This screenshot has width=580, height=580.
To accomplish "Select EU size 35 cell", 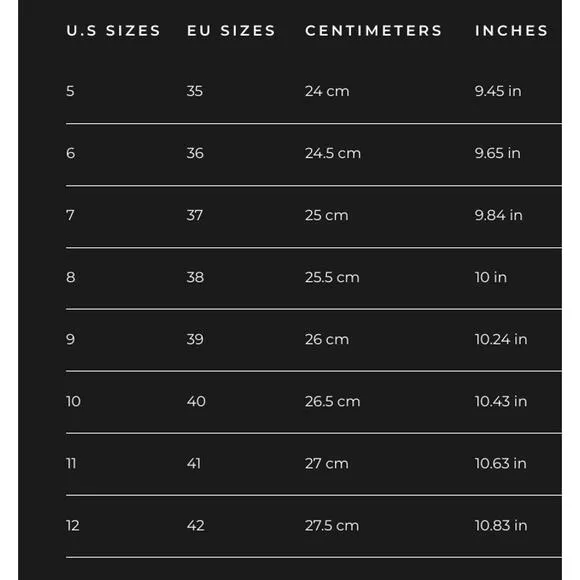I will (x=195, y=91).
